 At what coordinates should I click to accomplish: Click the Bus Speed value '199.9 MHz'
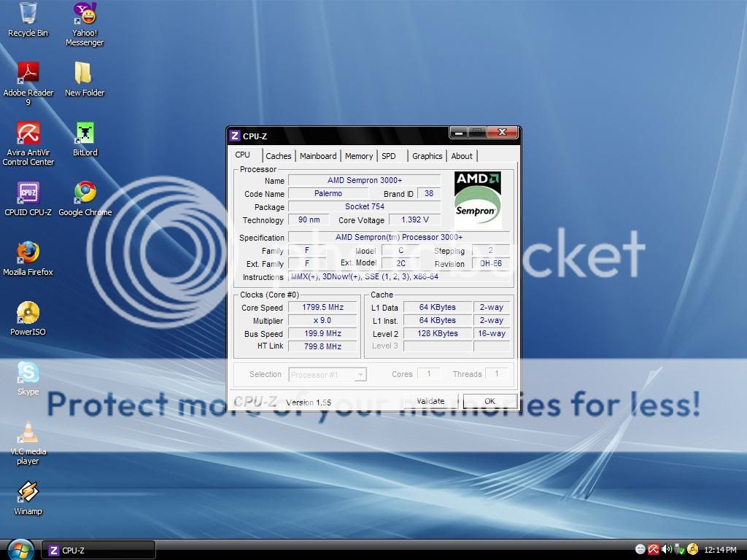[322, 333]
